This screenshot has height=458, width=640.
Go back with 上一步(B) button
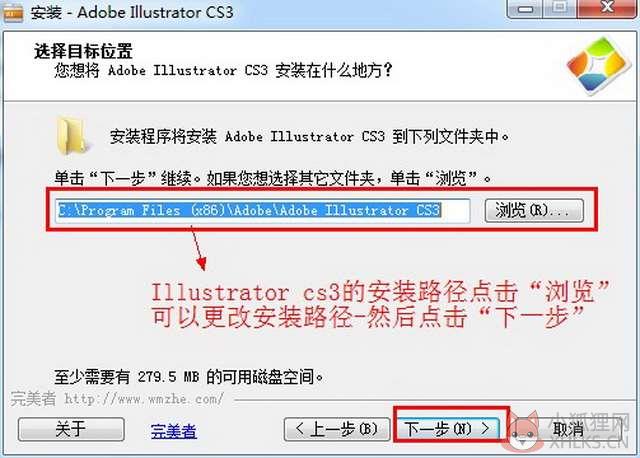point(336,429)
